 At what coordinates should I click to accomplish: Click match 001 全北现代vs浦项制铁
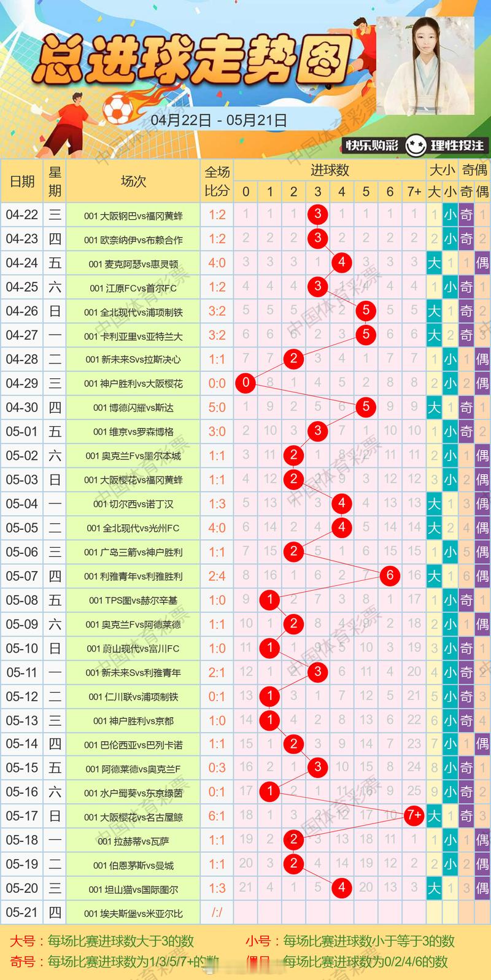[x=133, y=312]
